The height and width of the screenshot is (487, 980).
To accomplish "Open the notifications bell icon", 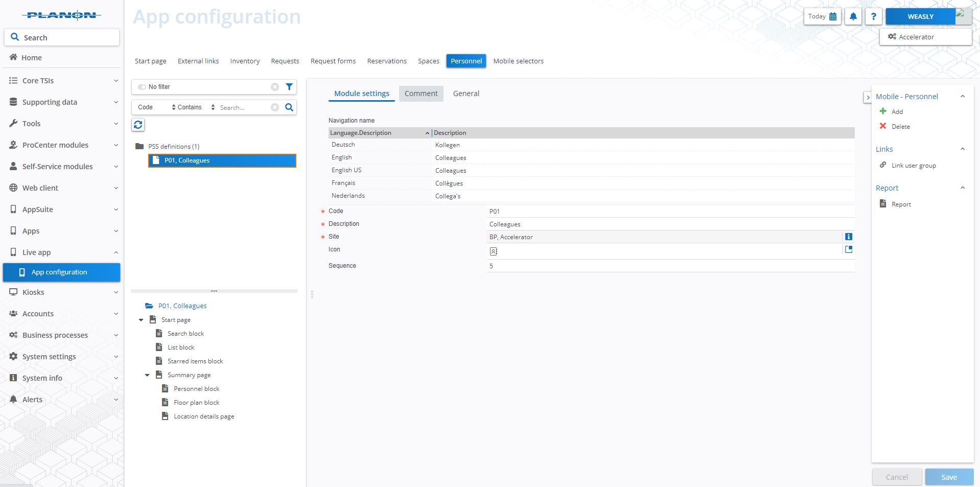I will click(853, 16).
